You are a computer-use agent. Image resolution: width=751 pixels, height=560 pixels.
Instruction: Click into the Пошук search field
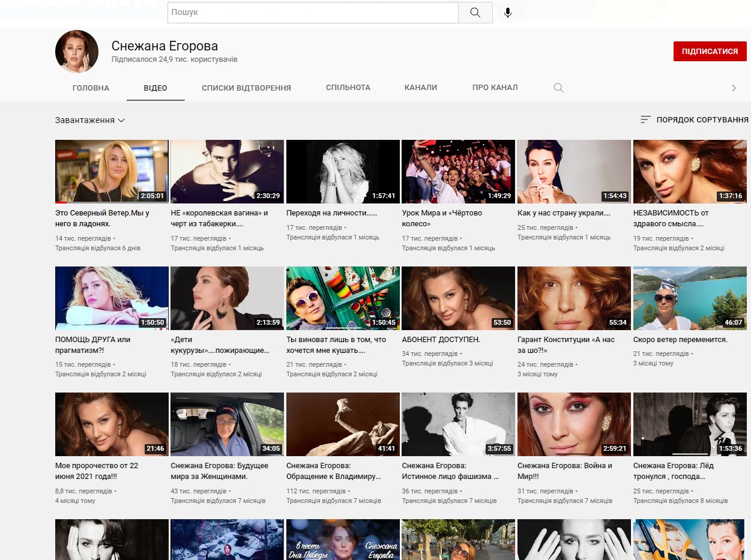[313, 13]
